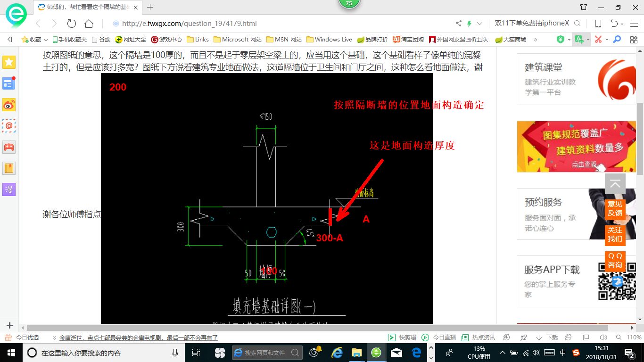
Task: Go to browser home page icon
Action: tap(89, 24)
